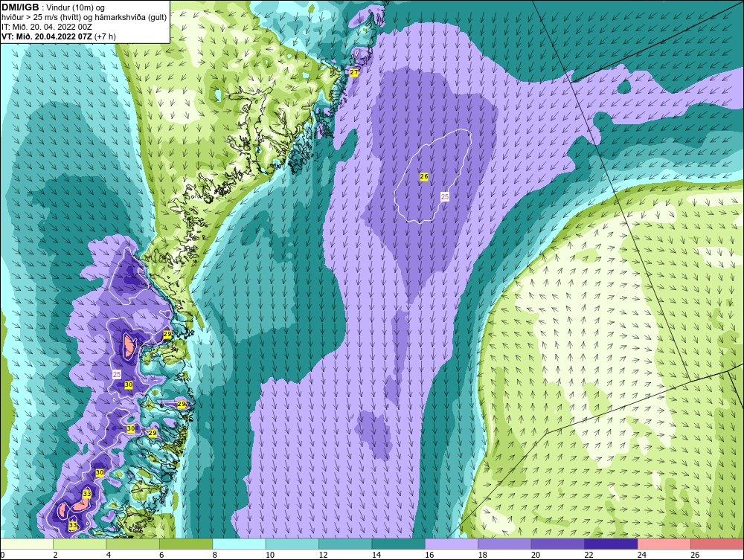The height and width of the screenshot is (560, 744).
Task: Click the legend scale number 2
Action: [x=56, y=555]
